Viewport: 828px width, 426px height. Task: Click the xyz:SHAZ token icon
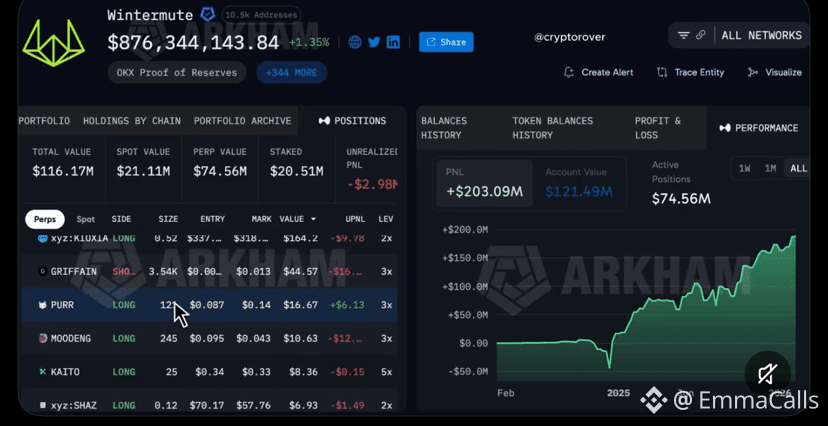(x=43, y=405)
